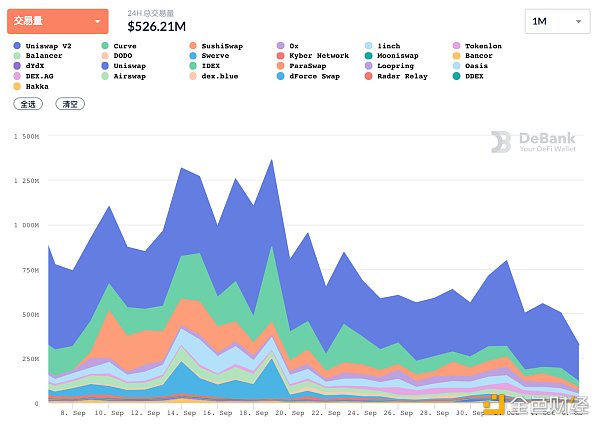
Task: Select the dYdX legend label
Action: pos(35,65)
